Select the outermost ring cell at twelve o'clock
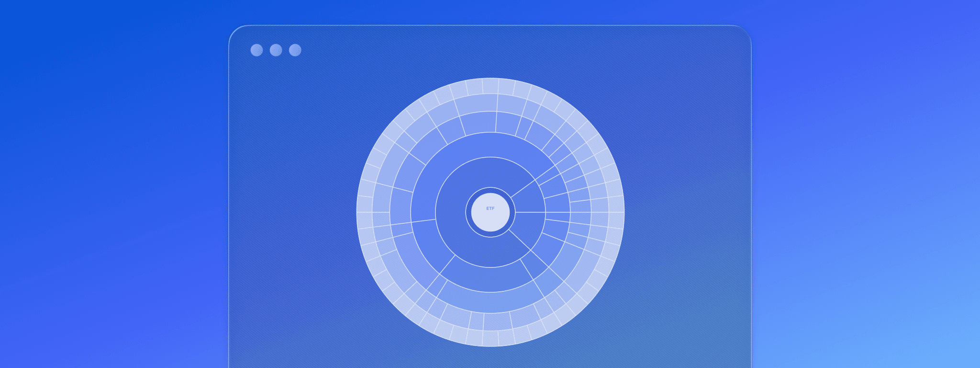The width and height of the screenshot is (980, 368). click(490, 85)
